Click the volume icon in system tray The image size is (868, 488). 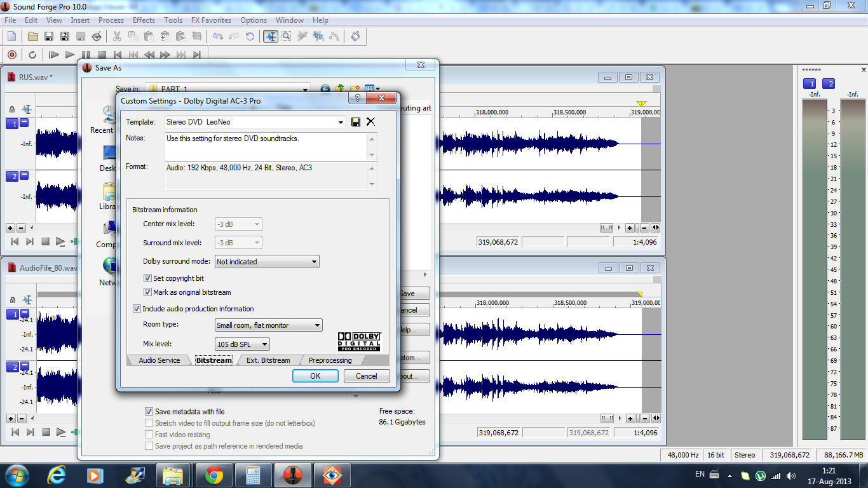coord(791,475)
